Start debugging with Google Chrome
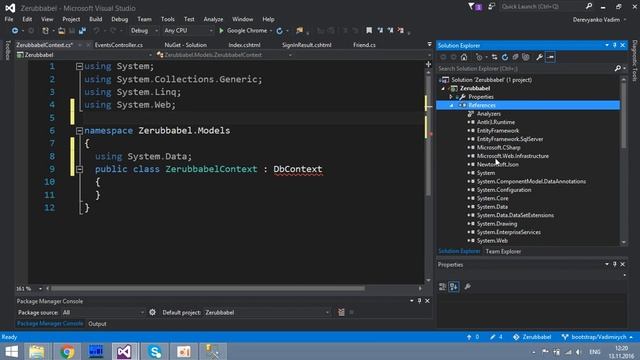 coord(243,31)
